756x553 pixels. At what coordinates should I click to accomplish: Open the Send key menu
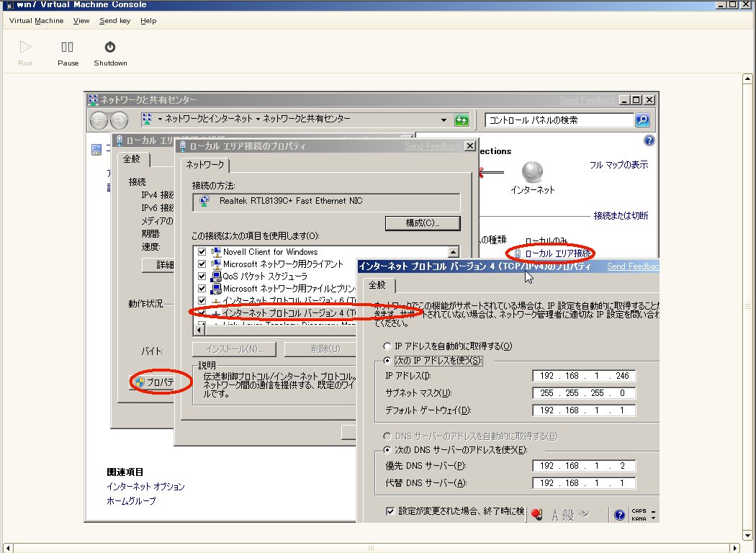click(x=114, y=20)
